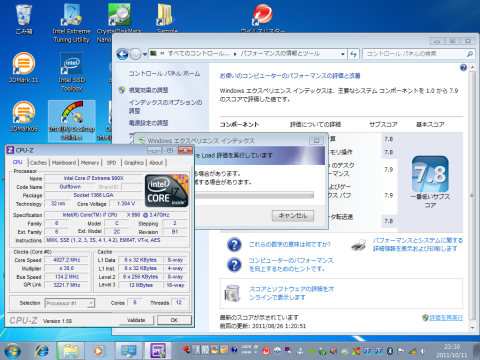Click the すべてのコントロール breadcrumb segment
This screenshot has height=360, width=480.
pos(198,54)
